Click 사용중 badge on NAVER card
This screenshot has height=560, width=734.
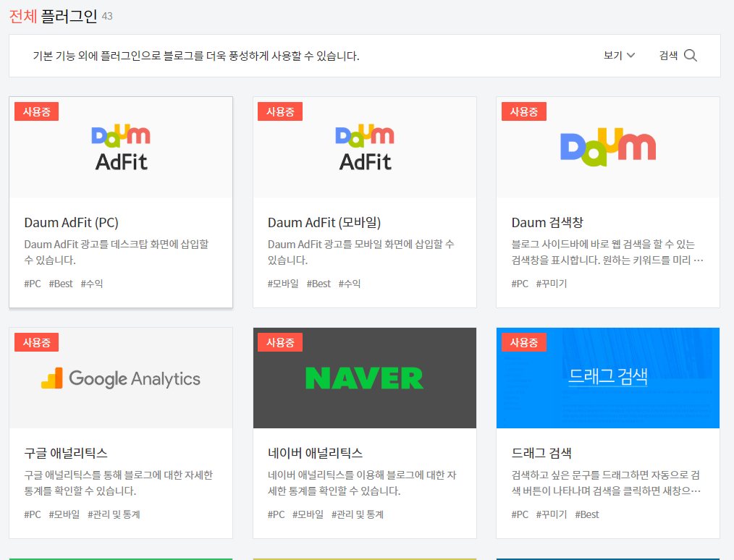coord(280,342)
